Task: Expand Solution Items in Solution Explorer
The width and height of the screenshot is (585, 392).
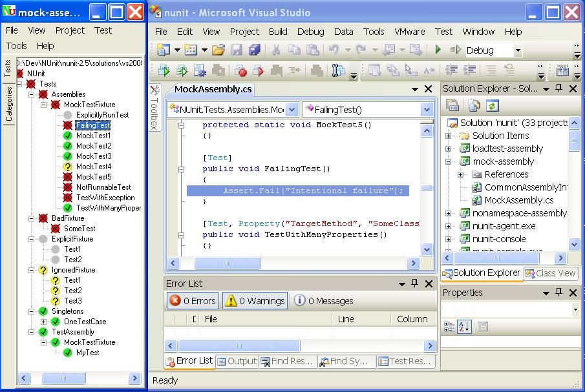Action: click(x=448, y=136)
